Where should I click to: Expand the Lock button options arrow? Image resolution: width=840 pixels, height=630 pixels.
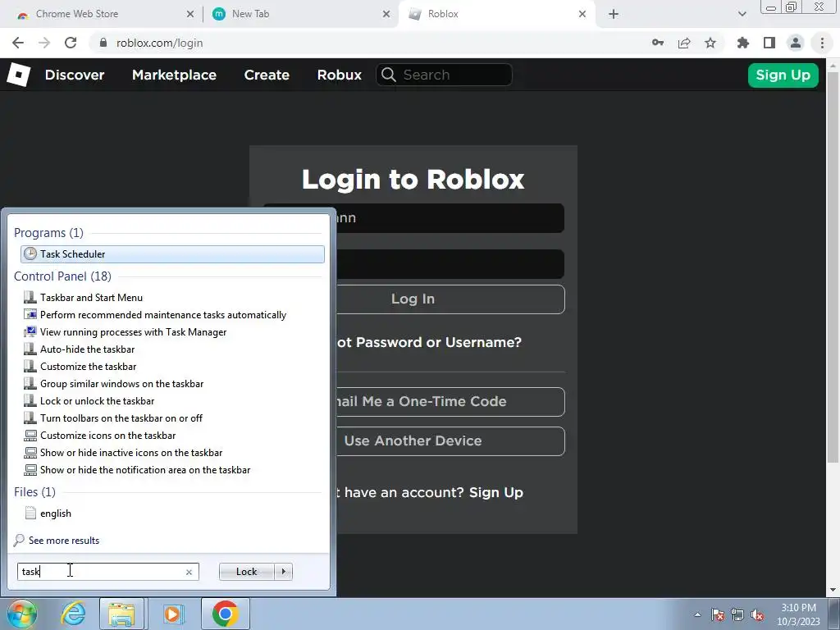coord(283,572)
